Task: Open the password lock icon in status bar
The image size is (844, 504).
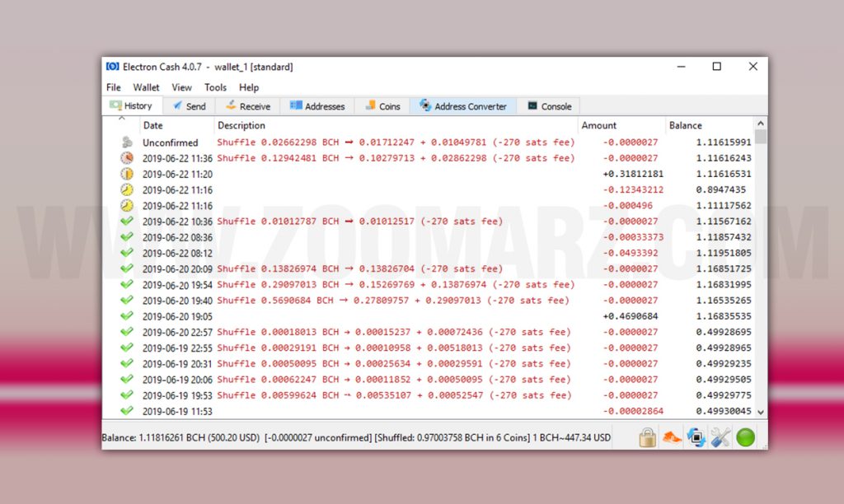Action: click(x=647, y=437)
